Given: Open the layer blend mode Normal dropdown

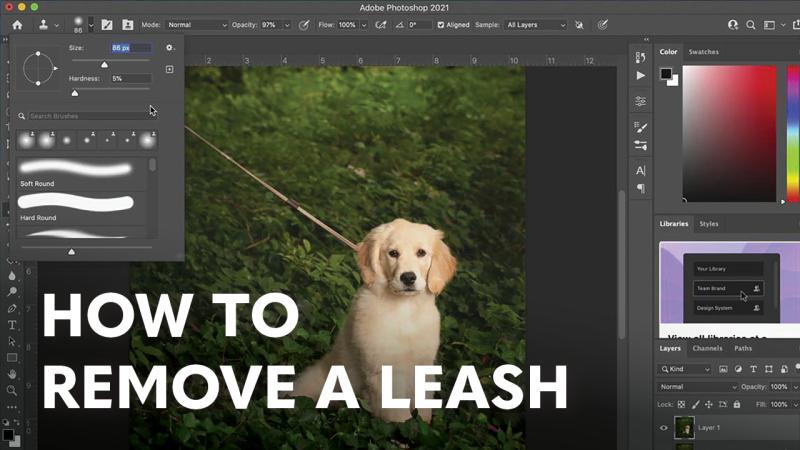Looking at the screenshot, I should 697,387.
